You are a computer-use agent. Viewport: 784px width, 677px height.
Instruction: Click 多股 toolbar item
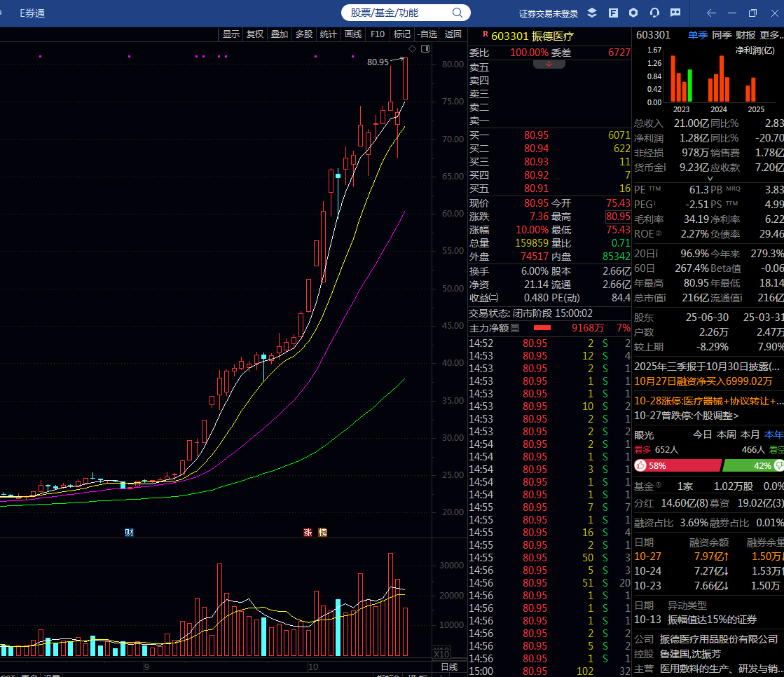click(x=304, y=34)
